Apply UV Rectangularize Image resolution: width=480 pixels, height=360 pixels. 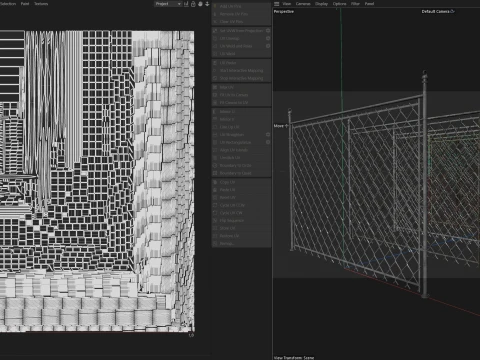(x=238, y=142)
